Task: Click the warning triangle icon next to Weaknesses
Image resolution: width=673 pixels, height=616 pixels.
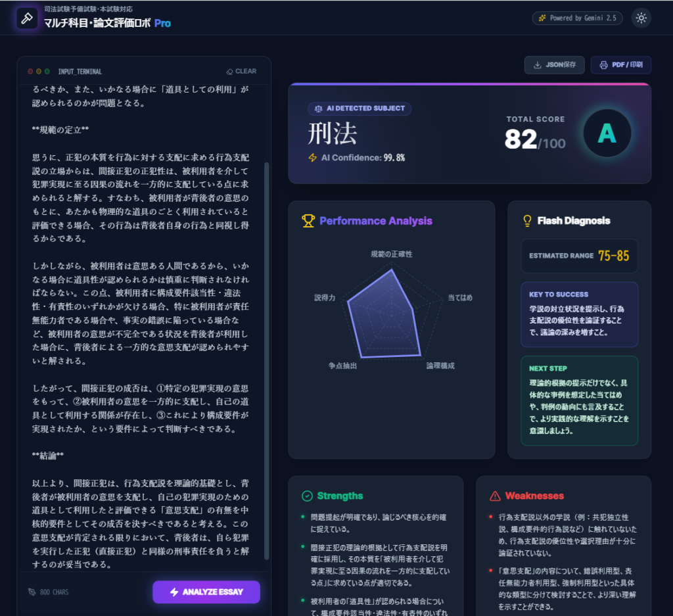Action: pos(495,496)
